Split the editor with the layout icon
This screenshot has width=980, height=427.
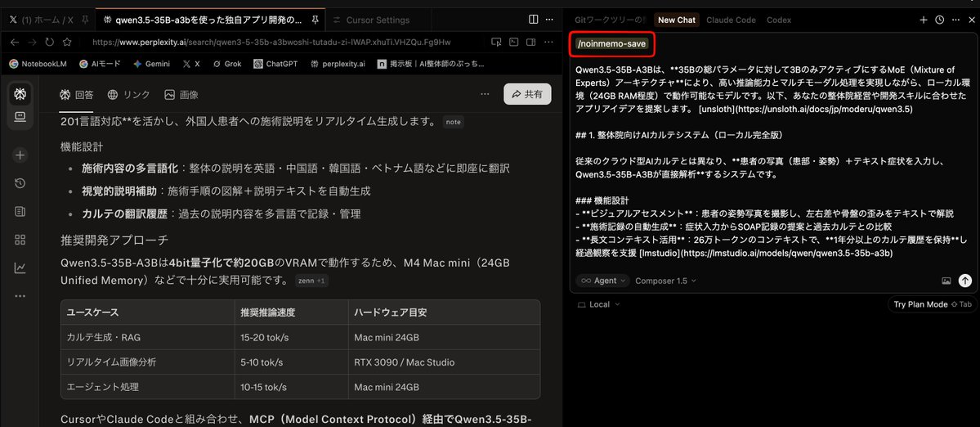click(533, 20)
